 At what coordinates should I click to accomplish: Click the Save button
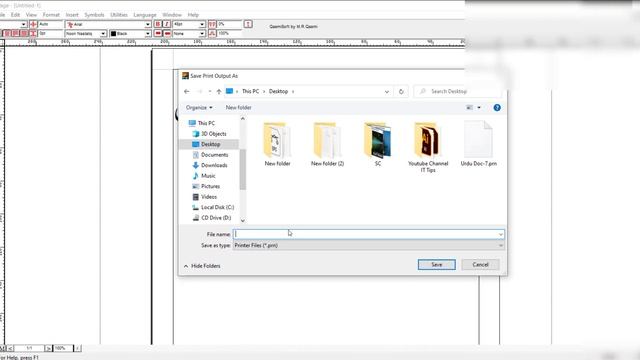[x=437, y=264]
